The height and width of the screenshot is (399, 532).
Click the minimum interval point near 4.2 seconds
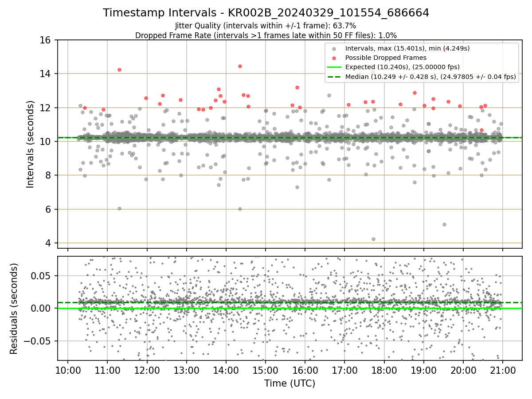coord(373,239)
